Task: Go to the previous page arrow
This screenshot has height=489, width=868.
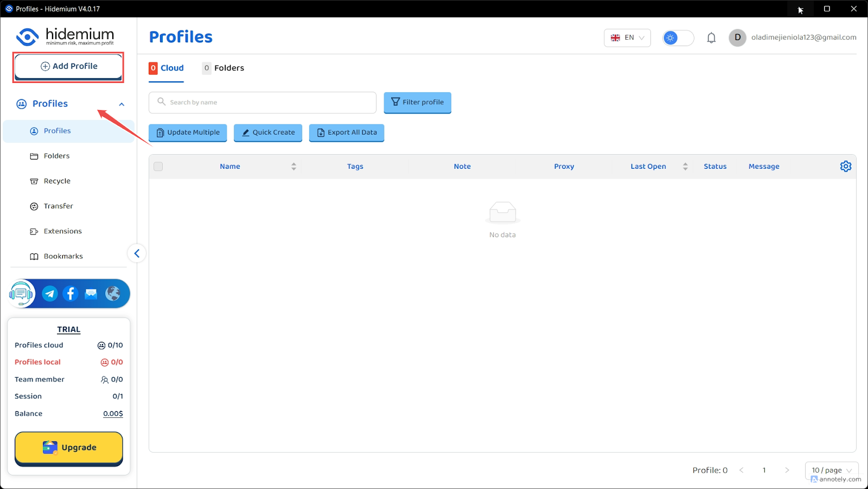Action: click(x=741, y=470)
